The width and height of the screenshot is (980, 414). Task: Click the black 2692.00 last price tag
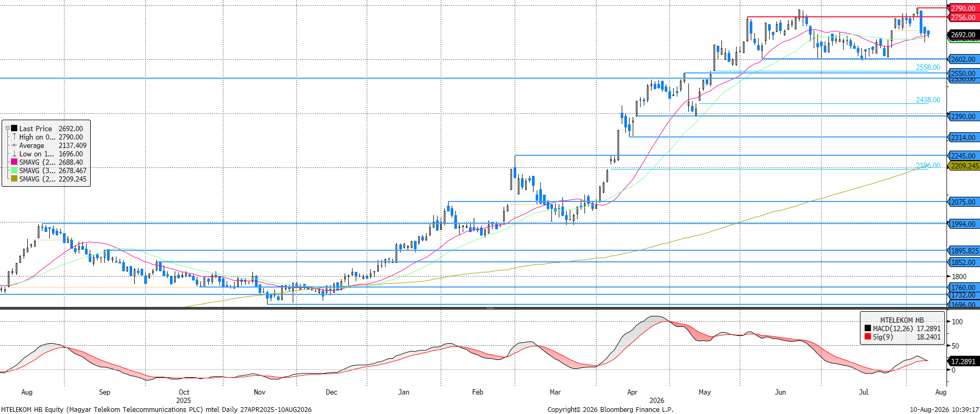[963, 35]
